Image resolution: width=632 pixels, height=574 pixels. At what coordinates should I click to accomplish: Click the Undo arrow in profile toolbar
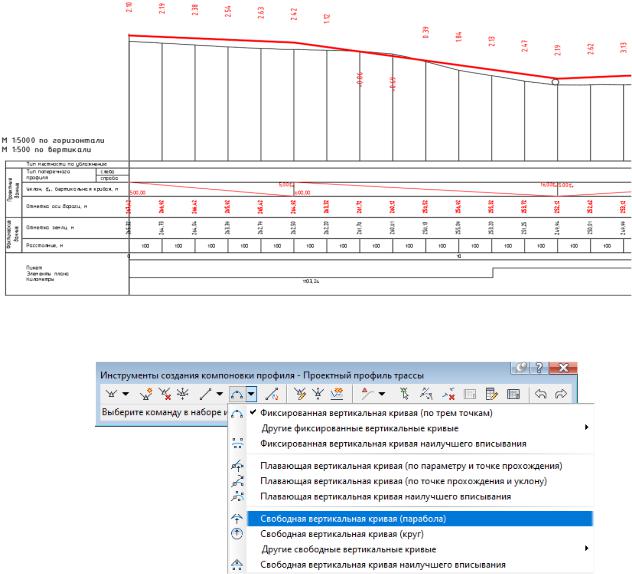click(x=541, y=394)
